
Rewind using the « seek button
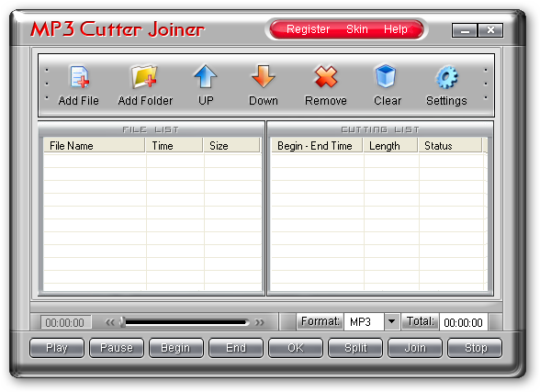[x=110, y=322]
